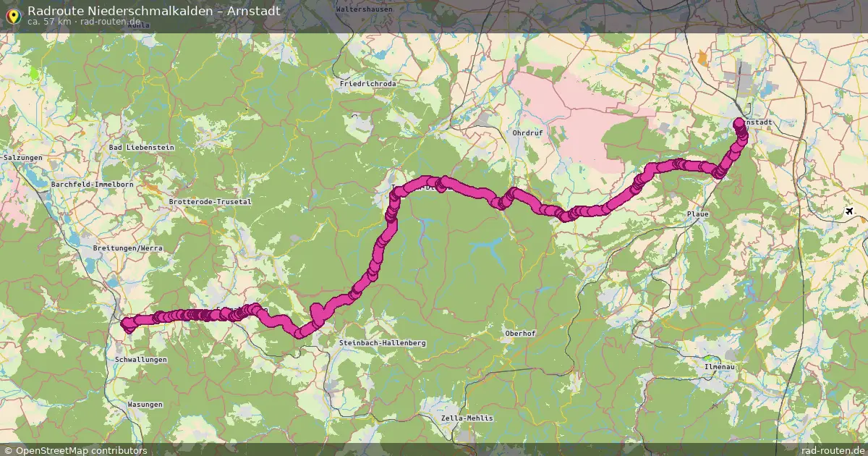The image size is (868, 456).
Task: Open the rad-routen.de footer link
Action: (833, 450)
